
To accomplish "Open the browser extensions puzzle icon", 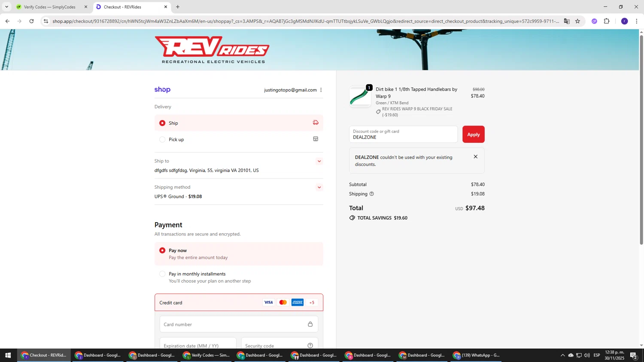I will pyautogui.click(x=607, y=21).
